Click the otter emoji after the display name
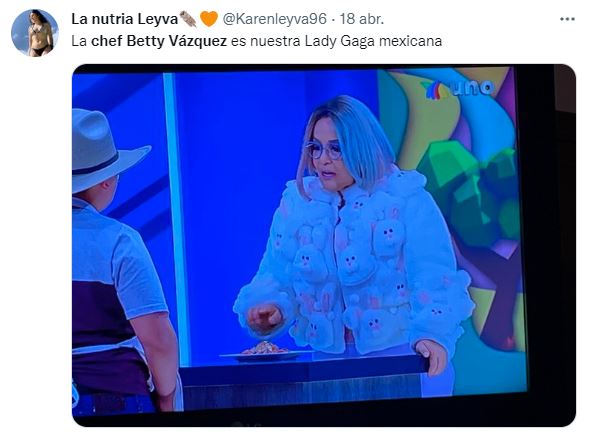This screenshot has height=439, width=591. pos(188,19)
